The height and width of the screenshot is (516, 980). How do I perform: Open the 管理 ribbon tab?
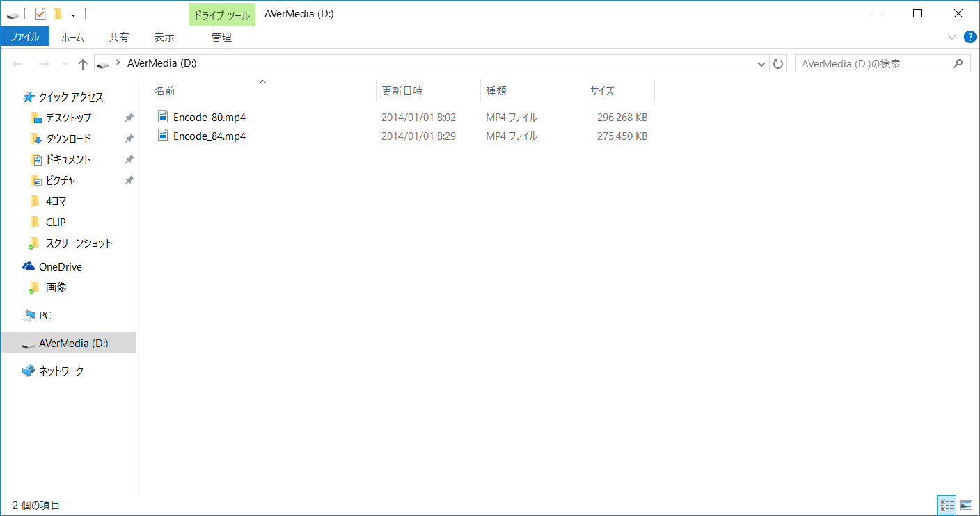pos(221,37)
